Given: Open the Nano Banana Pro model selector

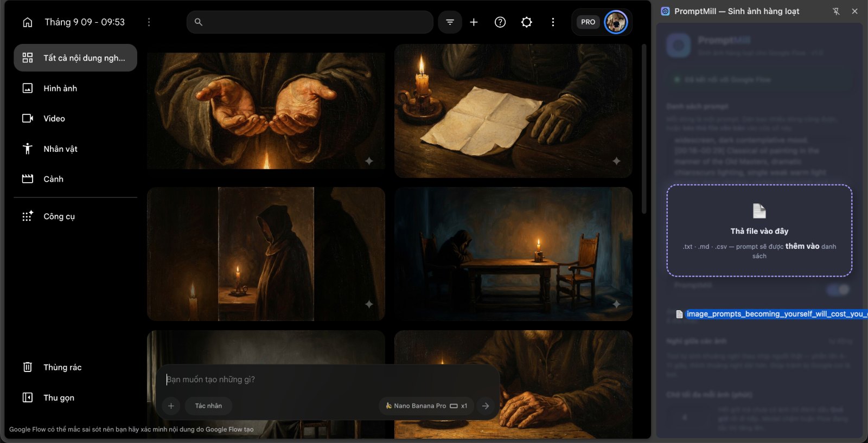Looking at the screenshot, I should (x=426, y=406).
